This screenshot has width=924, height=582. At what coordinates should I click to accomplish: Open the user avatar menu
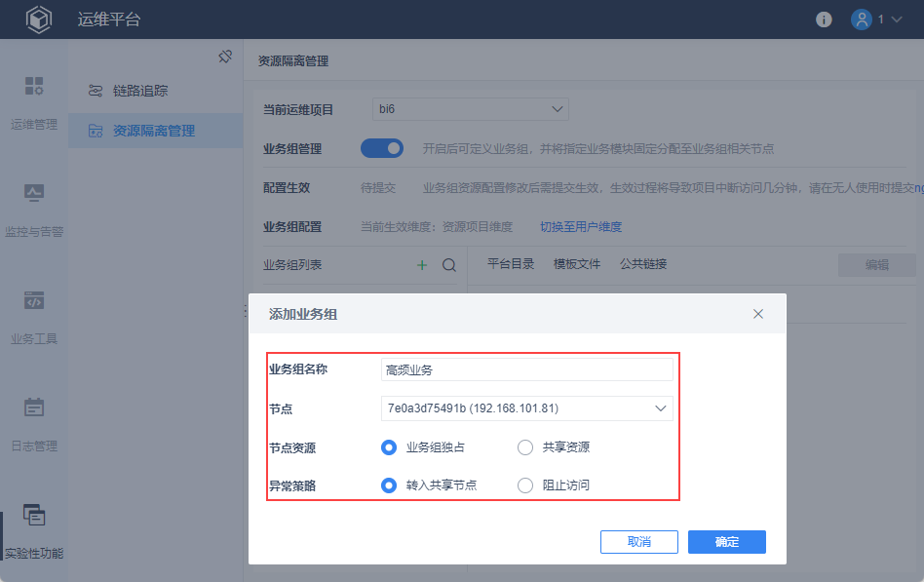click(876, 19)
